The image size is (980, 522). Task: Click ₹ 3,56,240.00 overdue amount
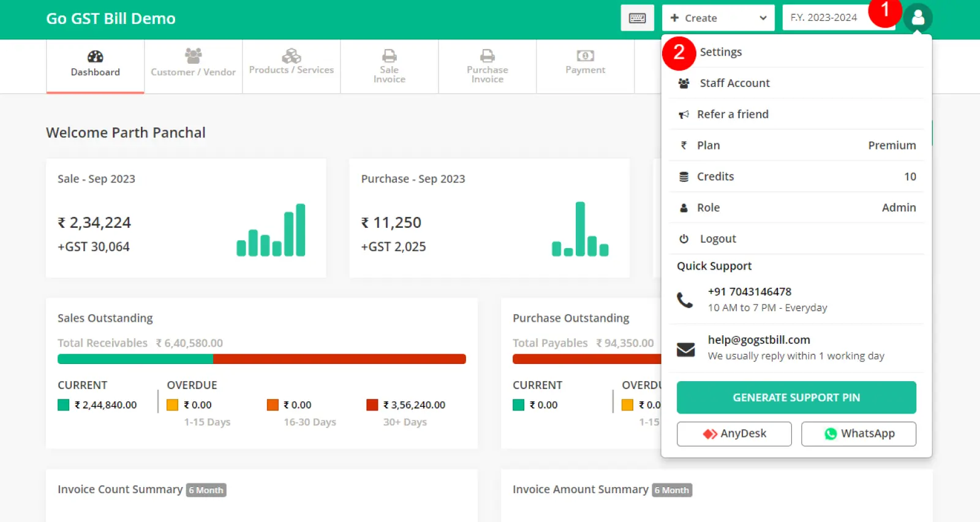coord(414,405)
